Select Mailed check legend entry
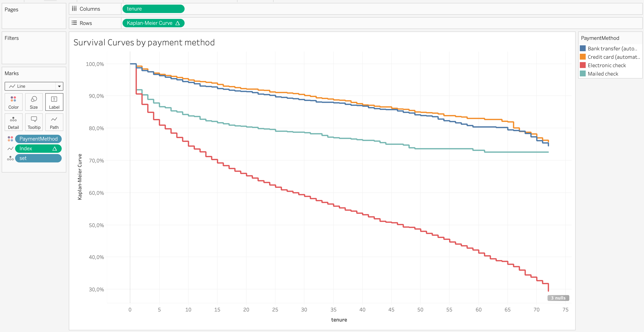 click(603, 74)
